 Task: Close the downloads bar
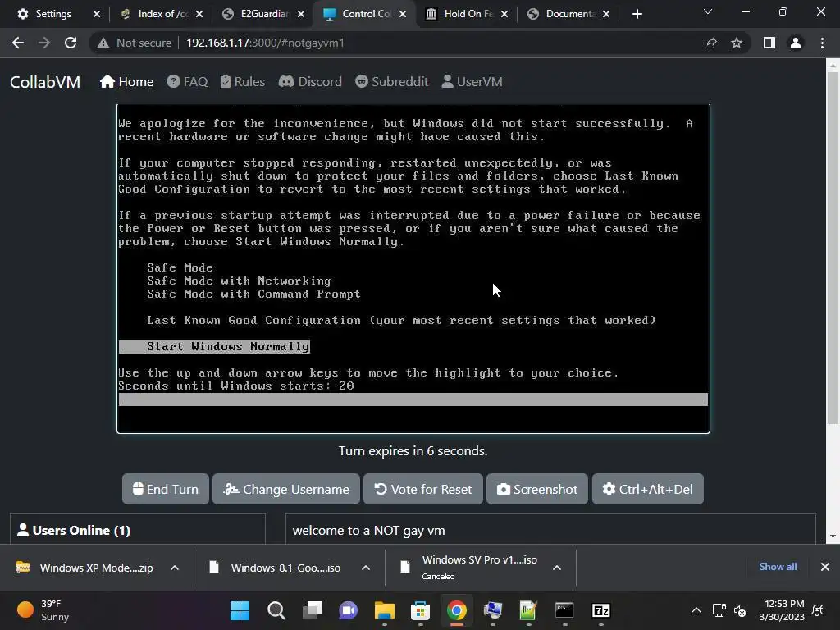point(825,567)
